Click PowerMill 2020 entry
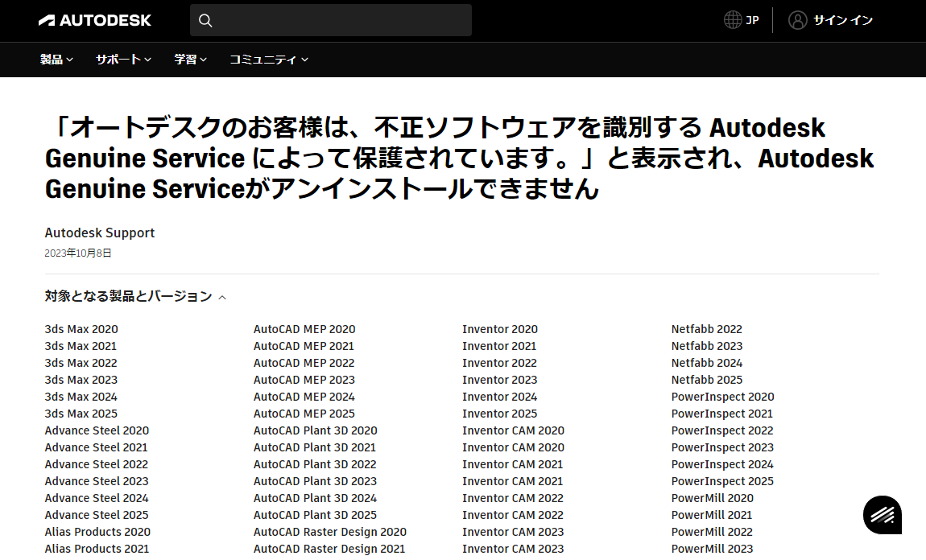 [713, 499]
